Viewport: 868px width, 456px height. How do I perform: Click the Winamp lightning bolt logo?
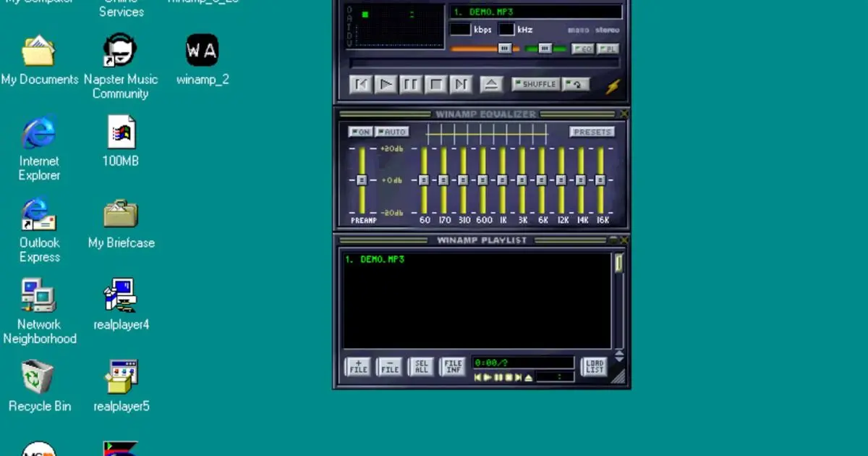click(x=613, y=86)
